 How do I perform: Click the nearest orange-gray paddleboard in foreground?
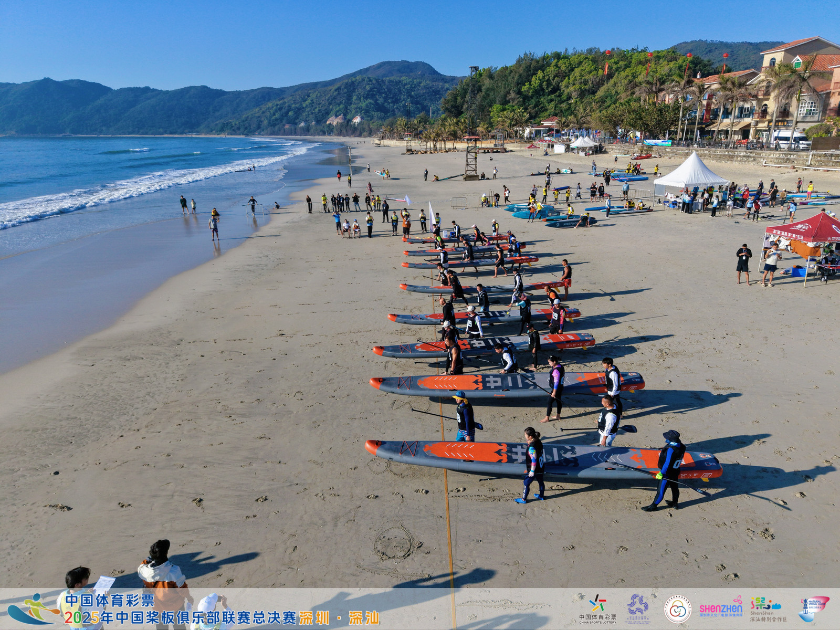[x=543, y=460]
